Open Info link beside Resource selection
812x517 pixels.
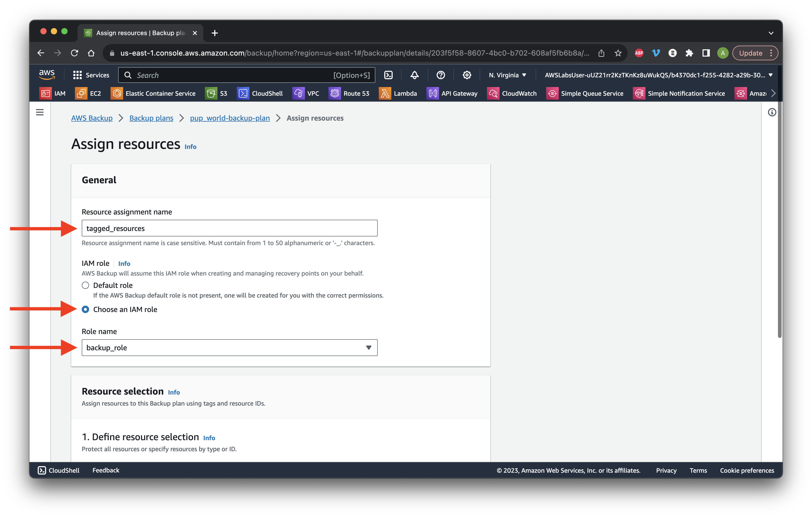coord(174,392)
